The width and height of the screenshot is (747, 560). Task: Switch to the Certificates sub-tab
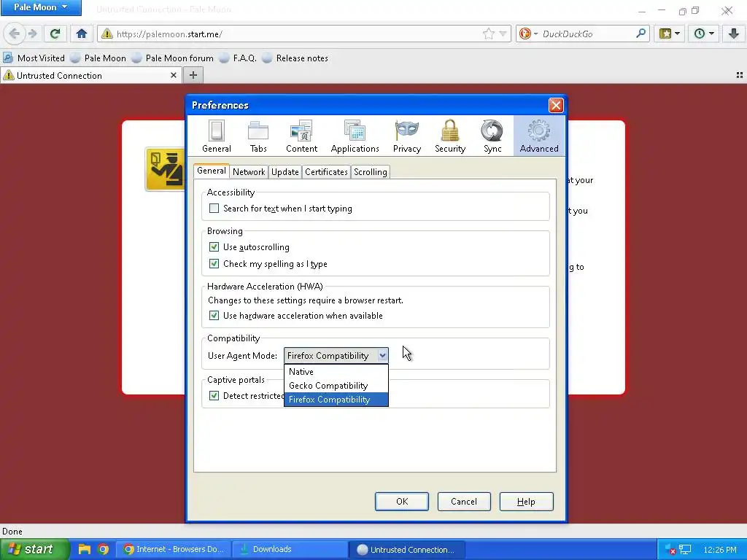(x=326, y=172)
